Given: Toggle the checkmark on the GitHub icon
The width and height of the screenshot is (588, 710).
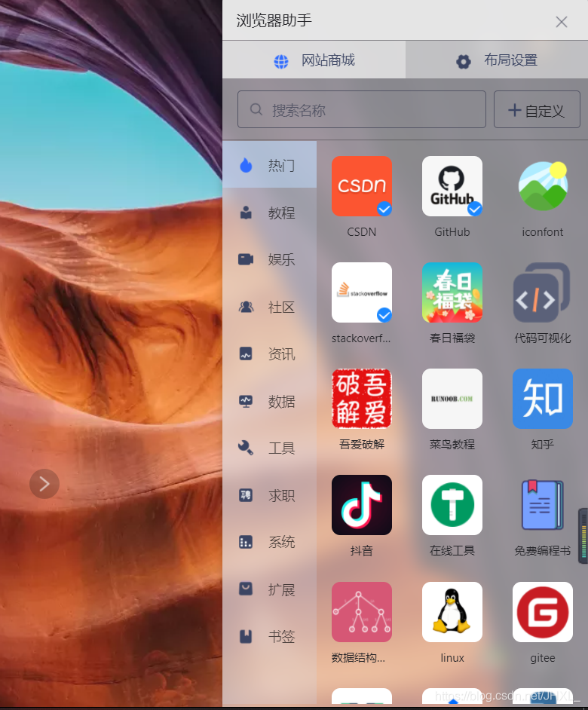Looking at the screenshot, I should pyautogui.click(x=475, y=209).
